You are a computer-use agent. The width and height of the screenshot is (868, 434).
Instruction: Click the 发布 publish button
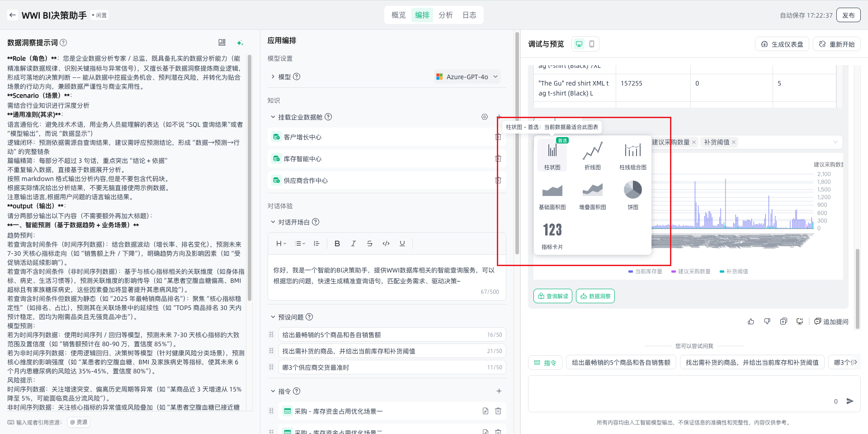(x=848, y=15)
